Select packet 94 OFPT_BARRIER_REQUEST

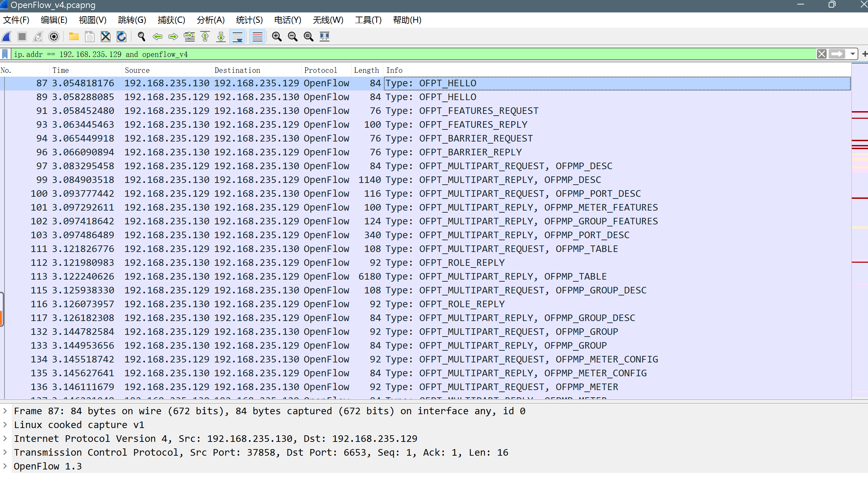[425, 138]
